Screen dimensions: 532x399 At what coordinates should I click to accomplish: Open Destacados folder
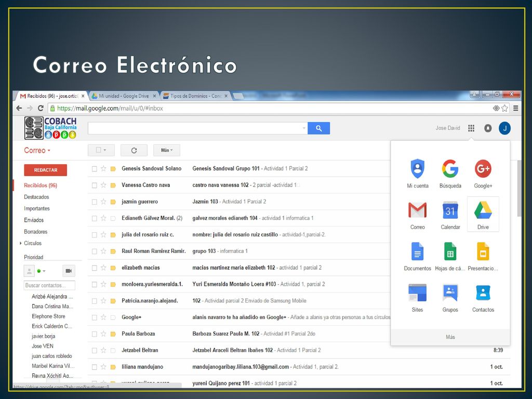(36, 197)
